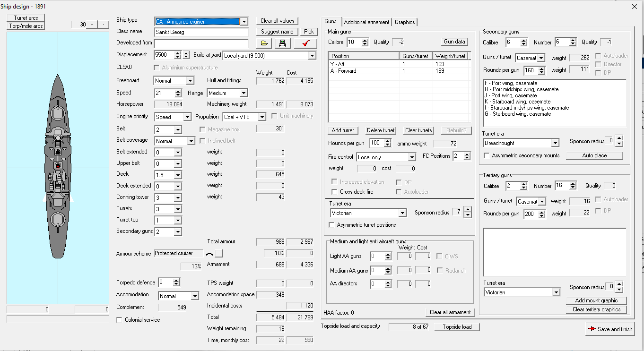Toggle the Colonial service checkbox
The height and width of the screenshot is (351, 644).
coord(120,320)
